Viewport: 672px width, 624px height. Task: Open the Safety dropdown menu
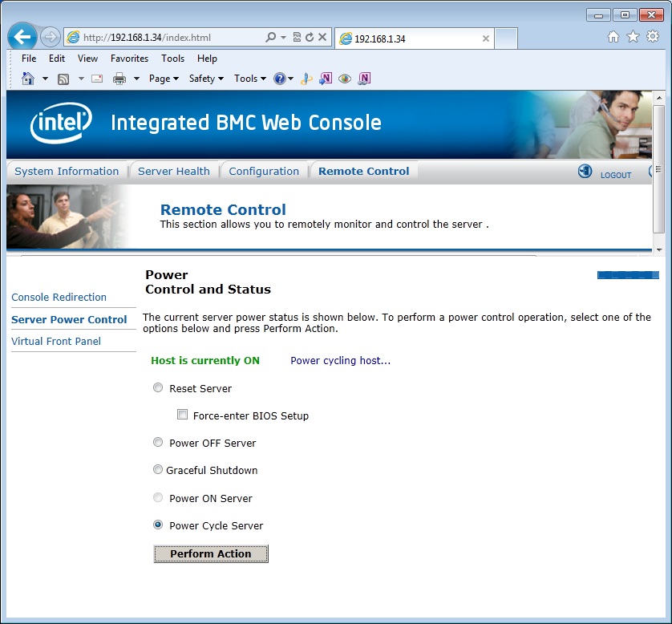pos(206,79)
